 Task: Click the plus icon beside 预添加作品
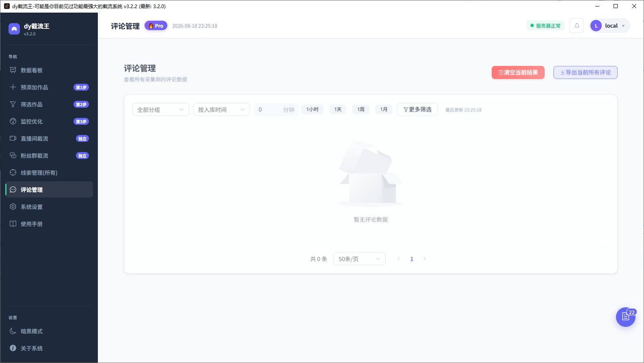pos(13,87)
